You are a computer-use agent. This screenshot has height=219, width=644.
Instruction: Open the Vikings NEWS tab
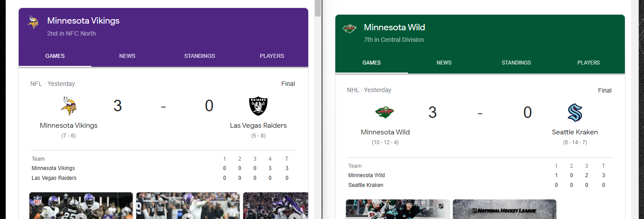[127, 56]
